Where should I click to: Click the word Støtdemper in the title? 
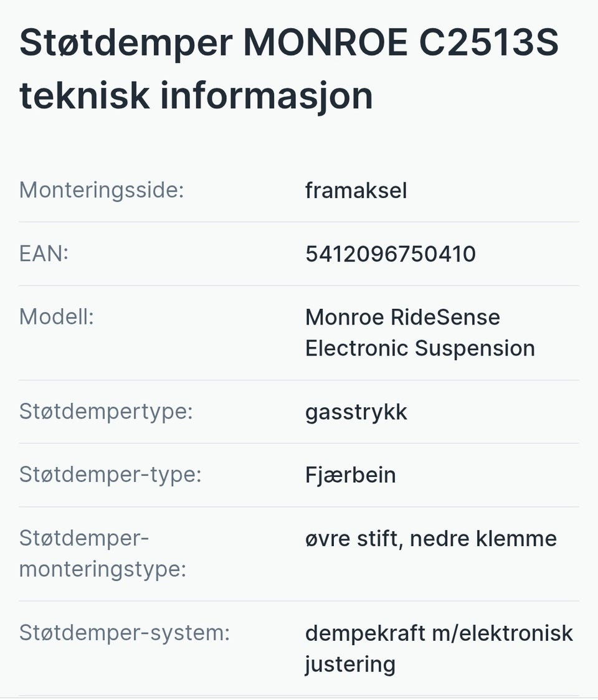[126, 44]
